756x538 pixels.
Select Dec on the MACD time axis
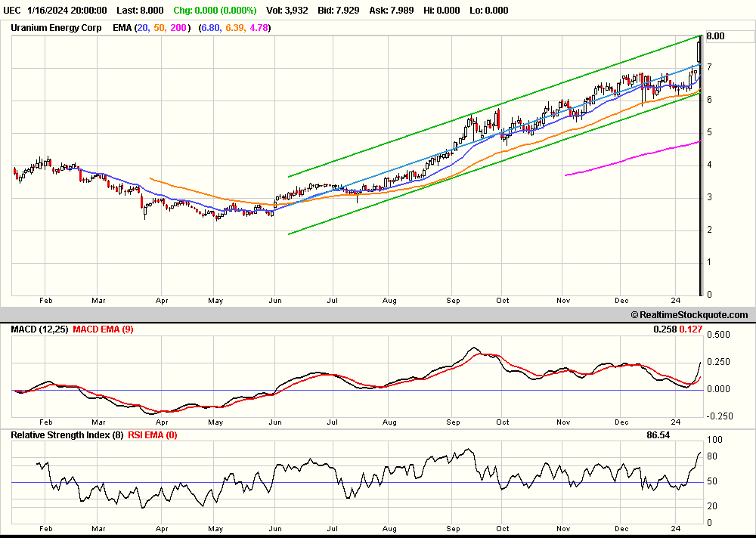621,422
